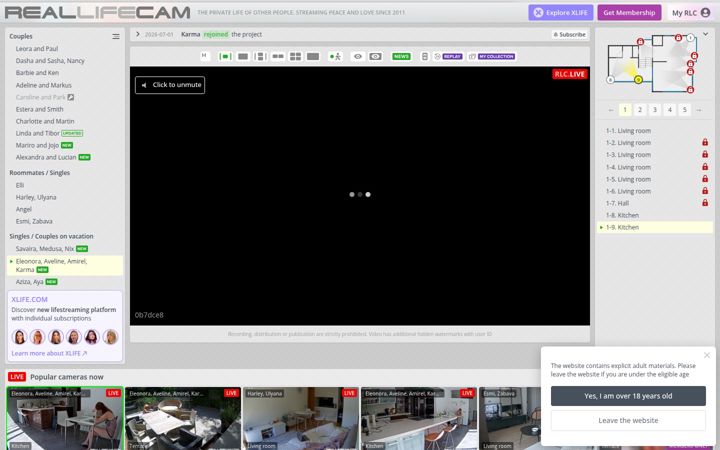720x450 pixels.
Task: Open the XLIFE.COM link in sidebar
Action: [29, 299]
